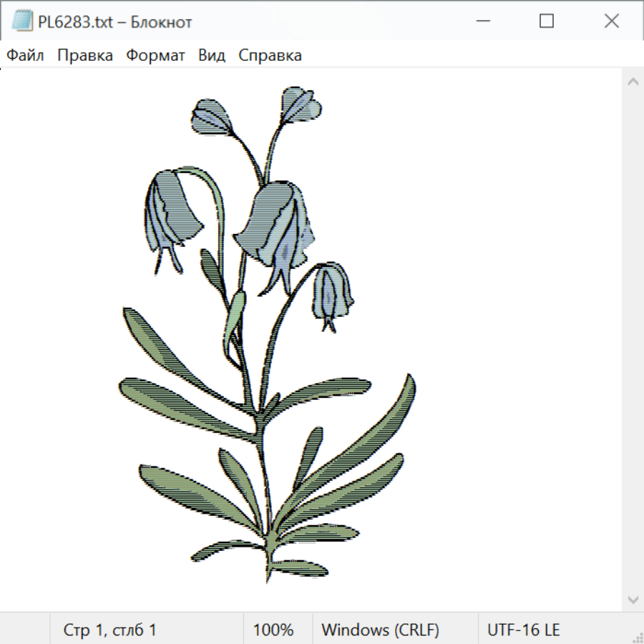Open the Формат menu
The image size is (644, 644).
[155, 55]
